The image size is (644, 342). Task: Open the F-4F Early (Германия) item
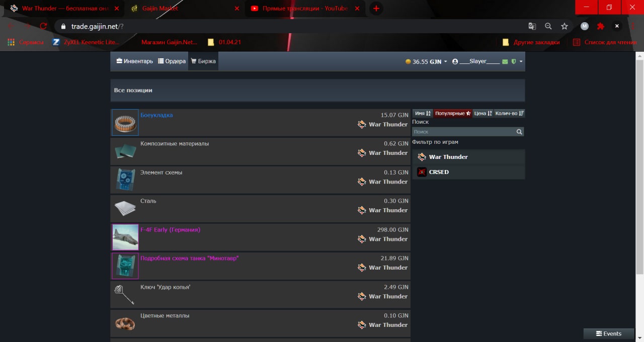click(170, 230)
